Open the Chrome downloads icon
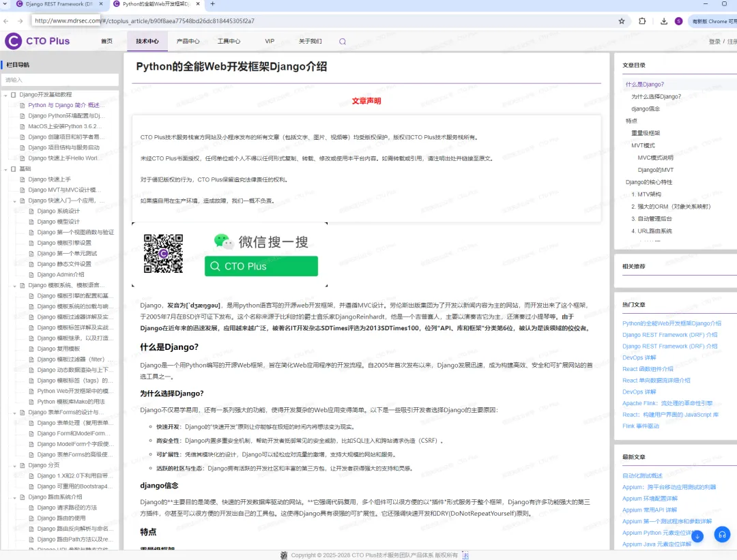The image size is (737, 560). [664, 21]
